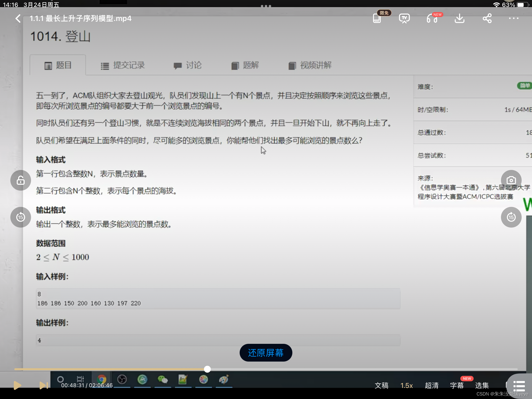Open the TV casting icon
The image size is (532, 399).
click(404, 18)
